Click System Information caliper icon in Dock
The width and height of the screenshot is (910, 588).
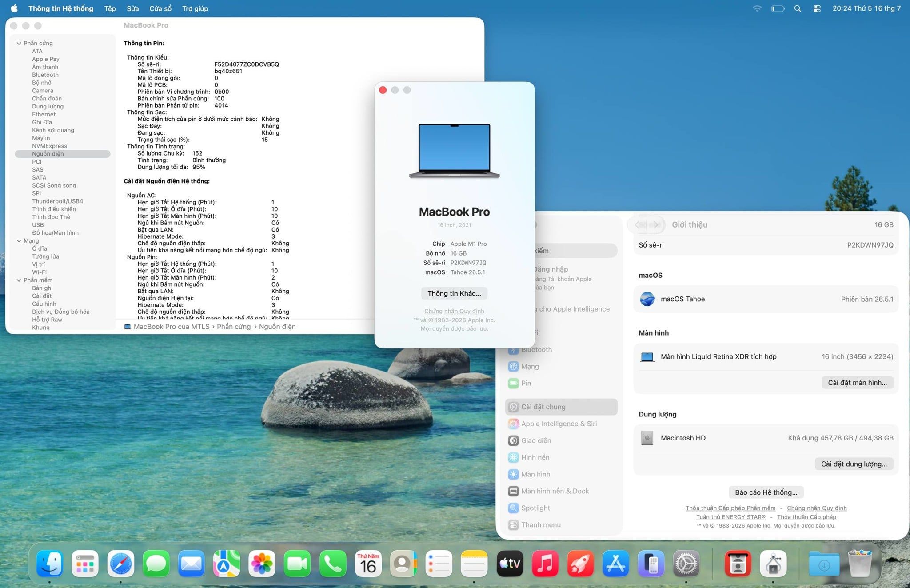(x=773, y=564)
